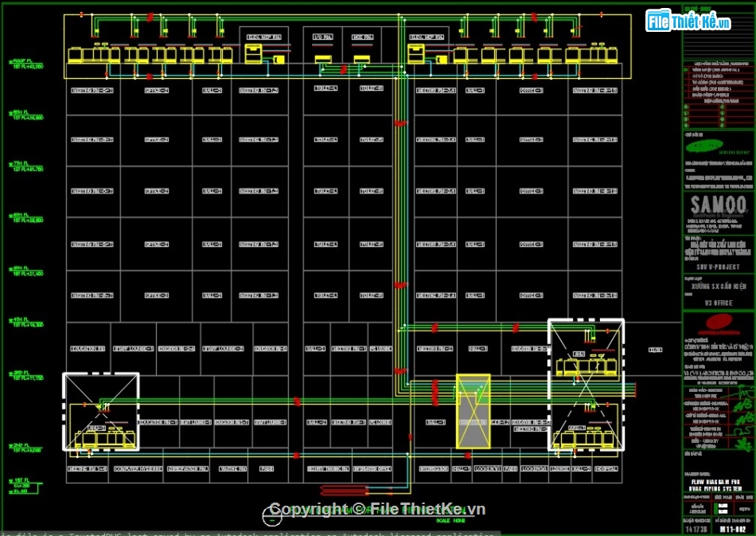Select the SAMOO company logo
The width and height of the screenshot is (756, 536).
[720, 205]
